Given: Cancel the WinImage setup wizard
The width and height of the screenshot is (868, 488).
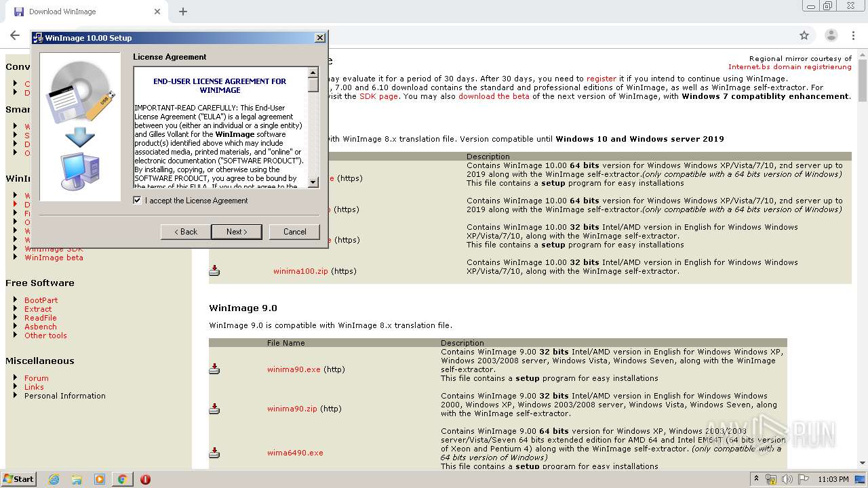Looking at the screenshot, I should (294, 232).
